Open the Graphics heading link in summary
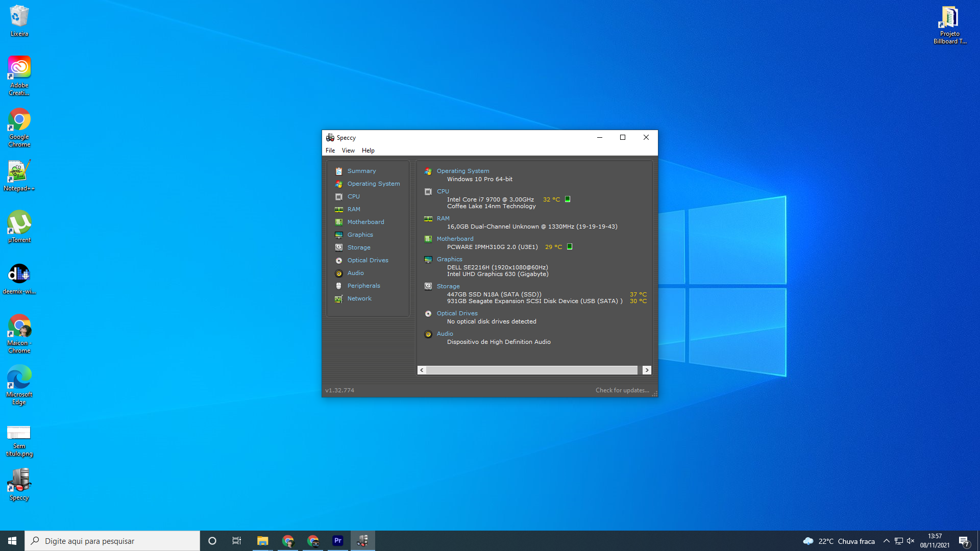The image size is (980, 551). pos(449,259)
